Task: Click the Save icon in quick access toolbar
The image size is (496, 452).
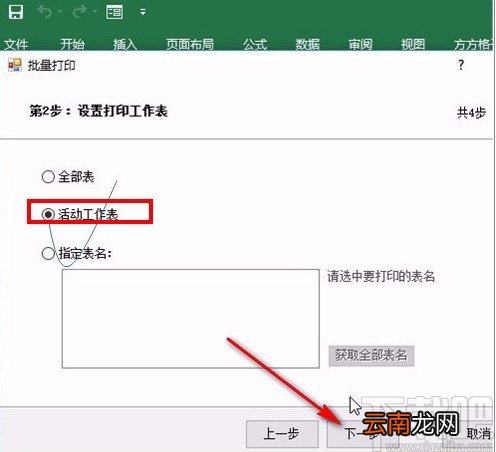Action: click(x=16, y=12)
